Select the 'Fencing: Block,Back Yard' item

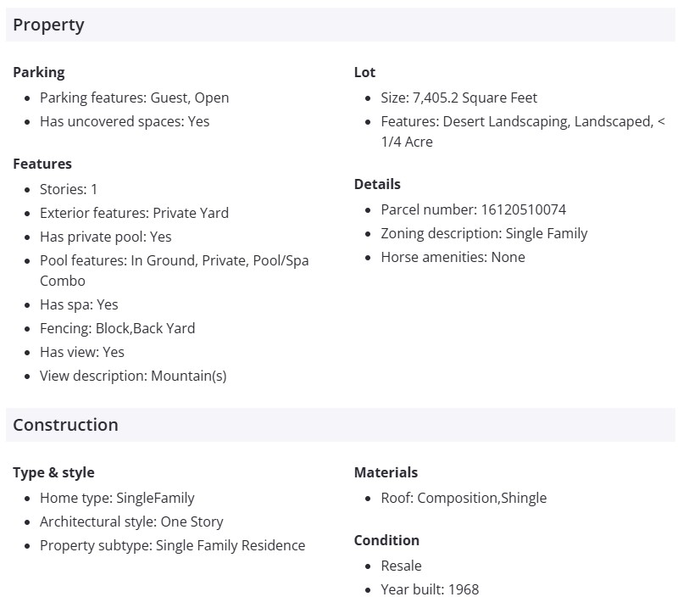tap(117, 328)
